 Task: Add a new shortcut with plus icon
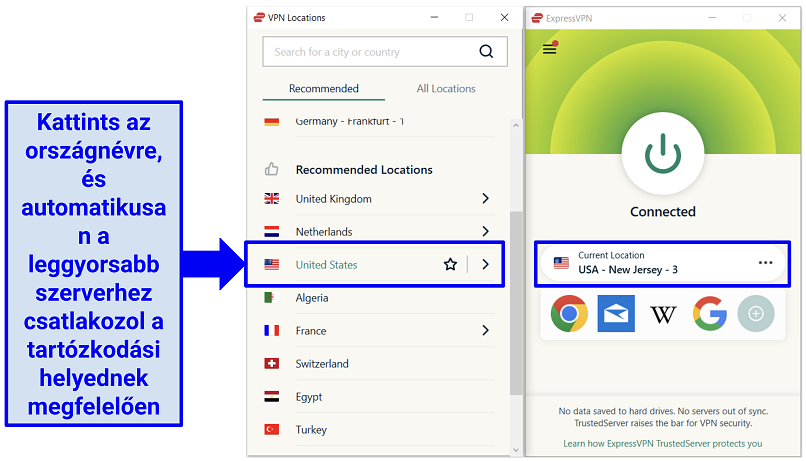pos(756,314)
